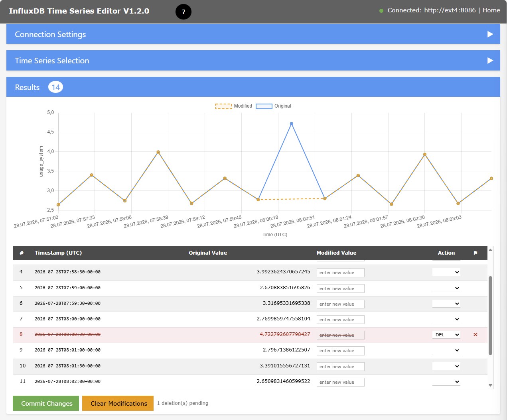The width and height of the screenshot is (507, 420).
Task: Open action dropdown for row 10
Action: click(x=446, y=366)
